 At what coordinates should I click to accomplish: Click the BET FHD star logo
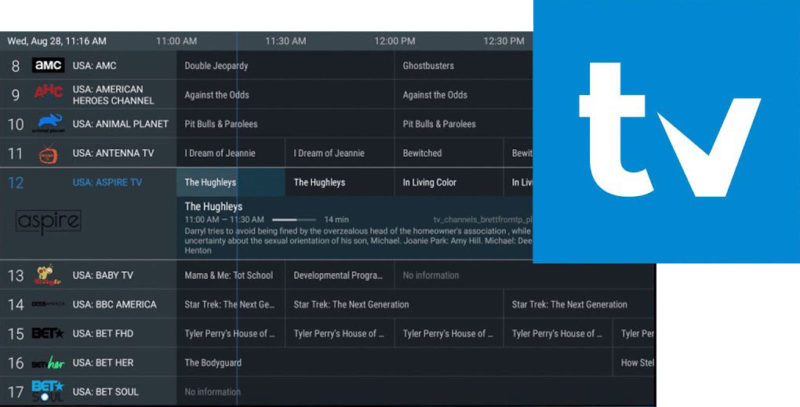coord(48,334)
